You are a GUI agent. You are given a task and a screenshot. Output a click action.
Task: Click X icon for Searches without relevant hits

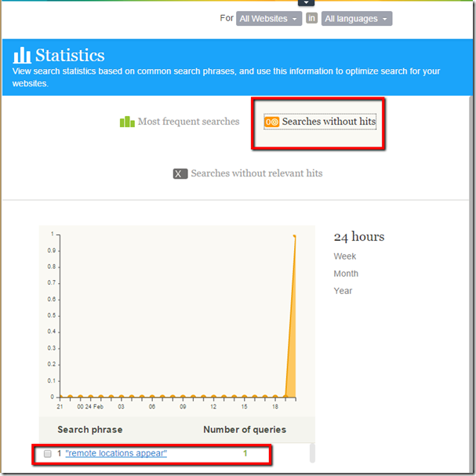(x=180, y=173)
